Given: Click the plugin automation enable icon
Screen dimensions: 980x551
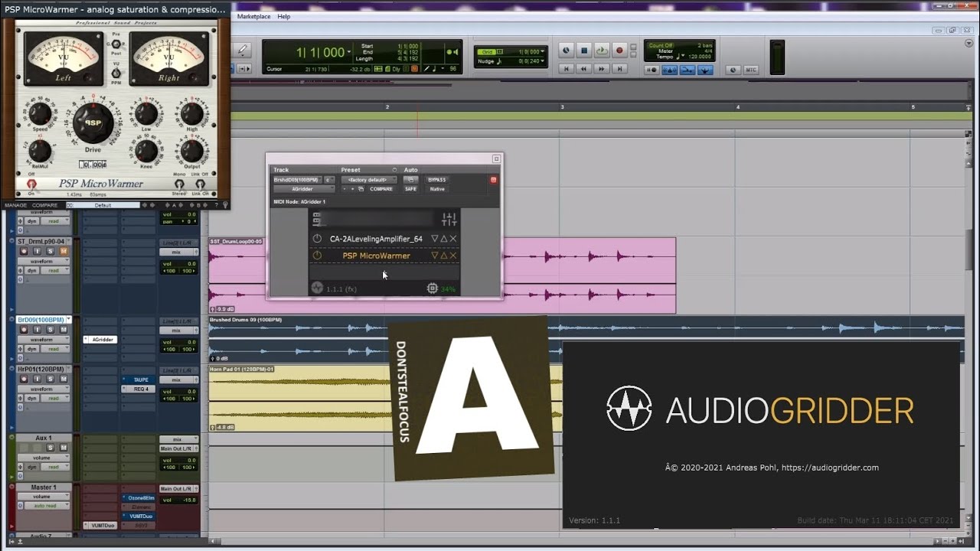Looking at the screenshot, I should coord(410,180).
